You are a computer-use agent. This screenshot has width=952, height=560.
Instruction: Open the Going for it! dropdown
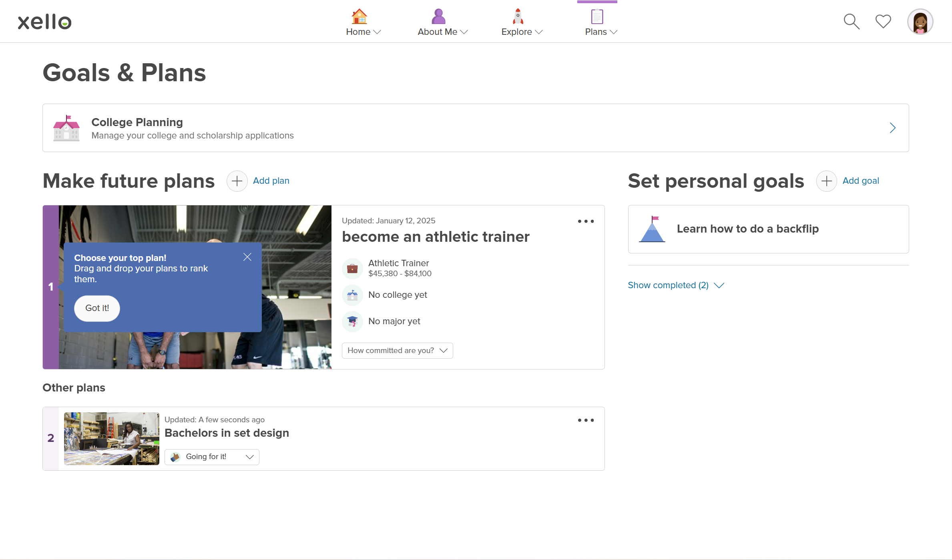point(212,457)
